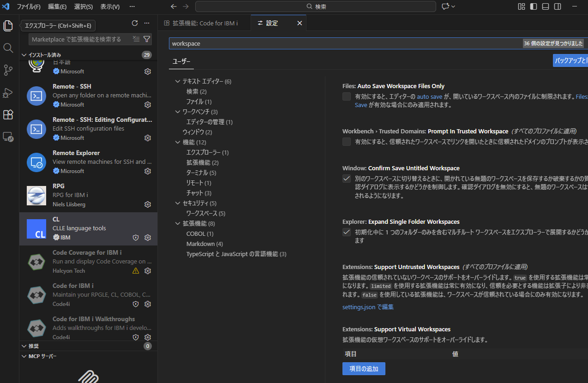Screen dimensions: 588x383
Task: Select Markdown (4) in settings tree
Action: point(204,244)
